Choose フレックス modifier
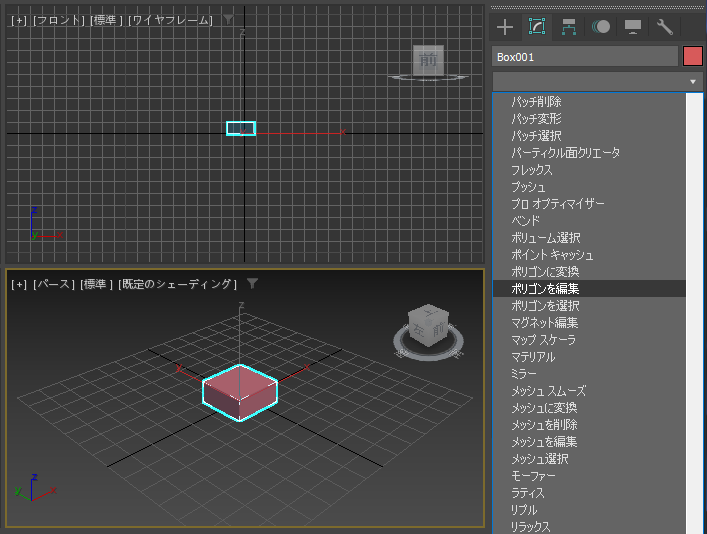The width and height of the screenshot is (707, 534). click(589, 170)
